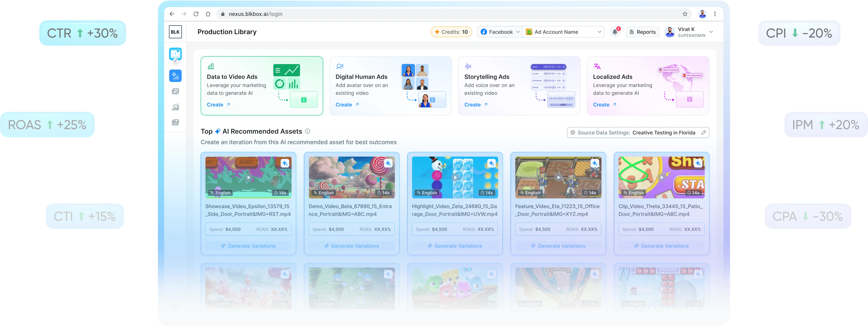Edit Source Data Settings with pencil icon

pos(703,133)
